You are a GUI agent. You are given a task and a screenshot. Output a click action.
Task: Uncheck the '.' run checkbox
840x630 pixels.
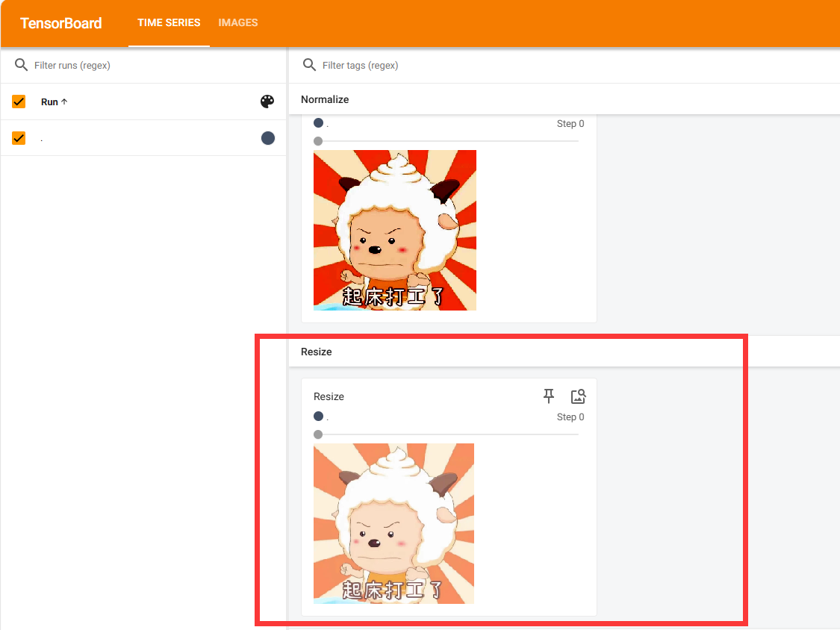(x=19, y=138)
